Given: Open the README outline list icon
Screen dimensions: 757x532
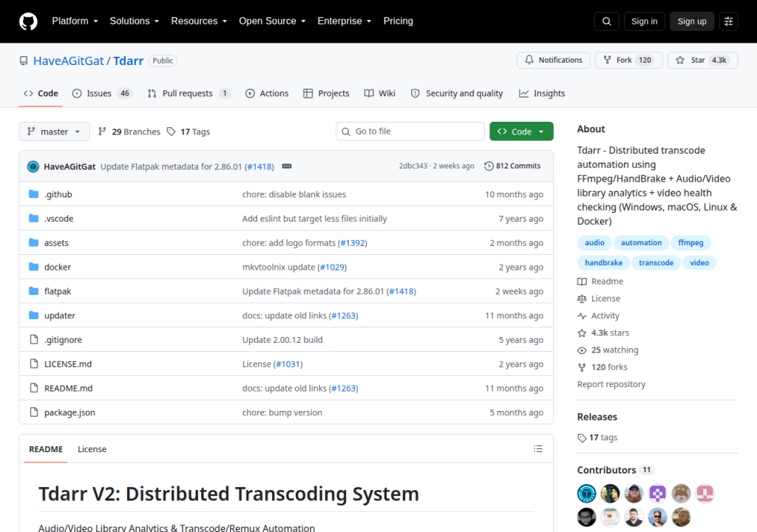Looking at the screenshot, I should (x=538, y=449).
